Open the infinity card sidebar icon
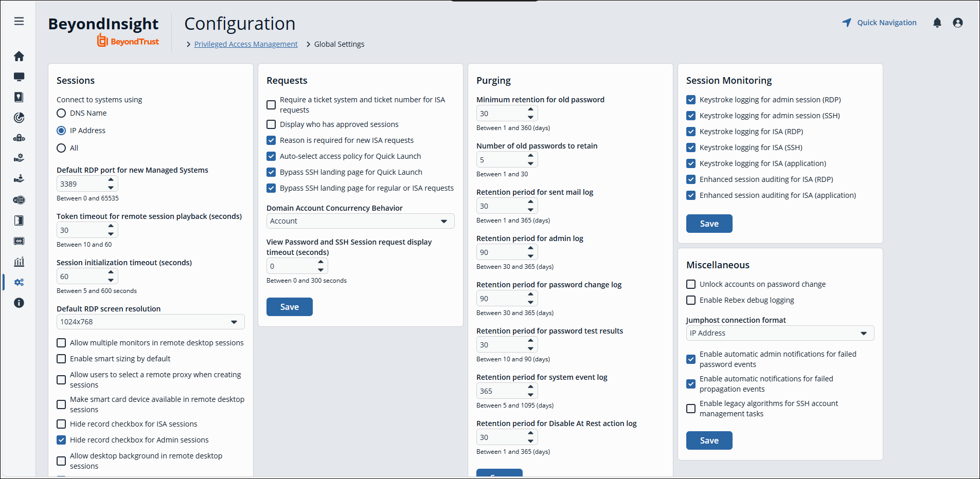980x479 pixels. [x=19, y=241]
